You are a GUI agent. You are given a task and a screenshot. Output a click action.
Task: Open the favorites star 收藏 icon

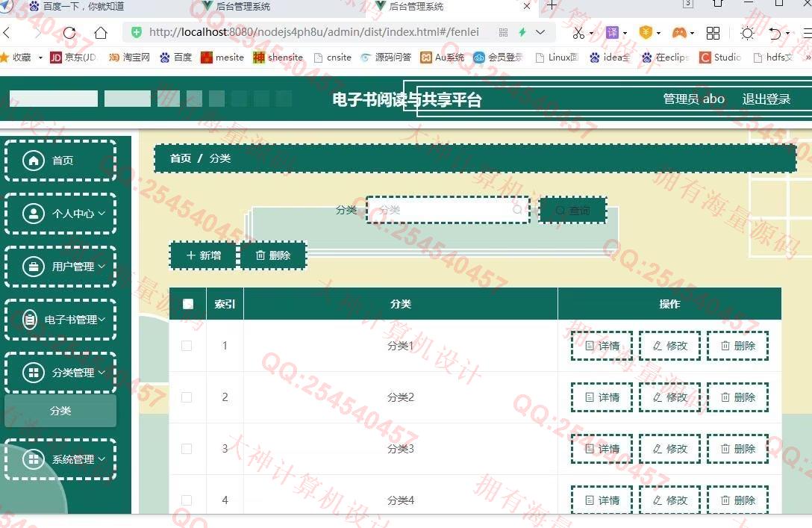pos(4,57)
